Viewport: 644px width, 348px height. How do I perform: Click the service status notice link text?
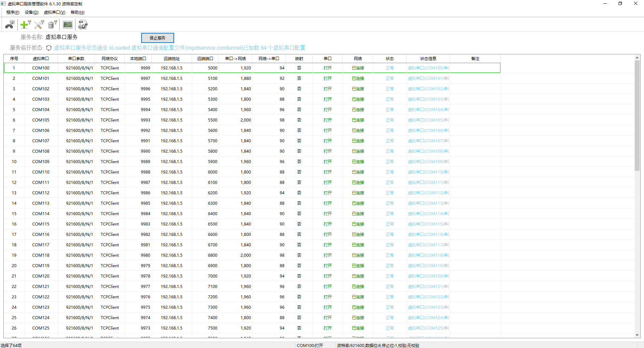pos(179,48)
